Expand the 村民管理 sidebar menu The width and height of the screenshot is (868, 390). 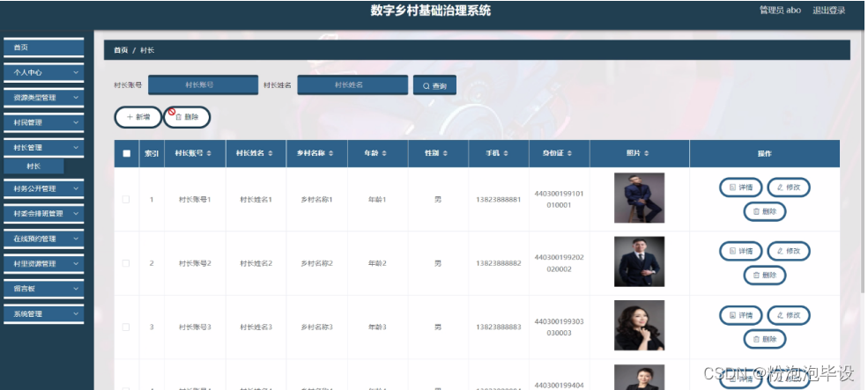pos(44,122)
